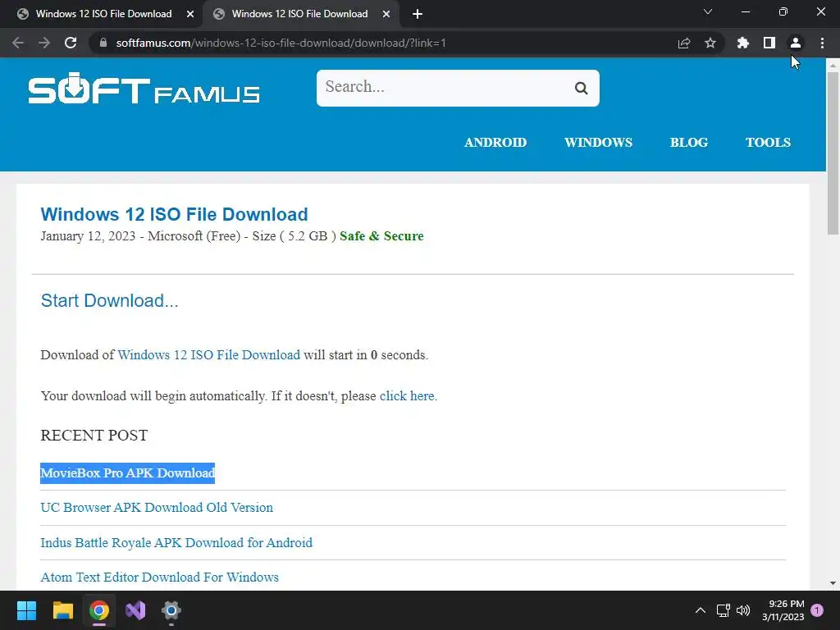Click the browser forward arrow
840x630 pixels.
(x=44, y=43)
